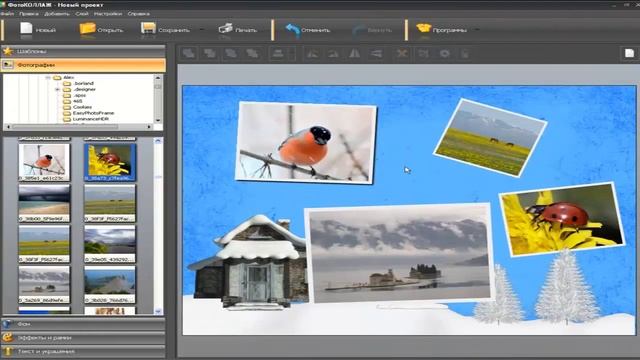The width and height of the screenshot is (640, 360).
Task: Click the Текст и украшения panel icon
Action: [x=7, y=351]
